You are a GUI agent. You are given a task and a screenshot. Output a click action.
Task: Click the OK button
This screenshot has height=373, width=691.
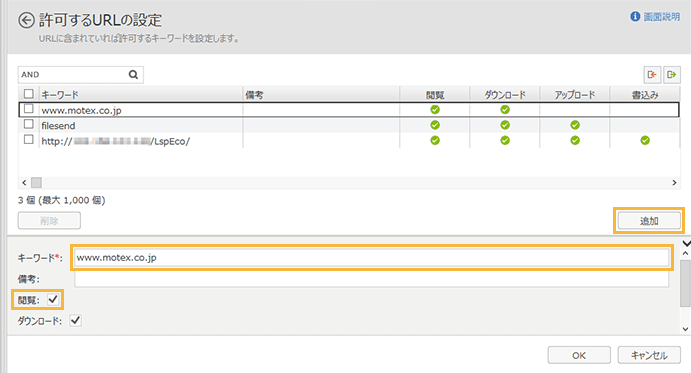point(579,355)
